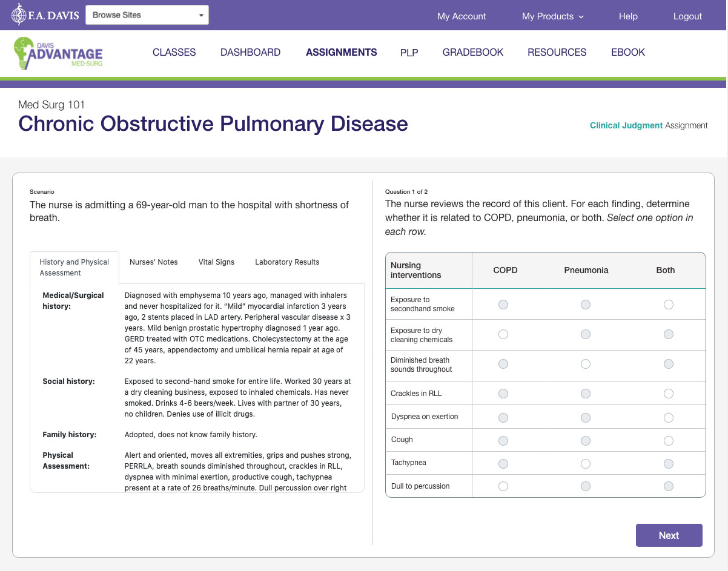The height and width of the screenshot is (571, 728).
Task: Click the Davis Advantage Med-Surg logo
Action: [x=58, y=53]
